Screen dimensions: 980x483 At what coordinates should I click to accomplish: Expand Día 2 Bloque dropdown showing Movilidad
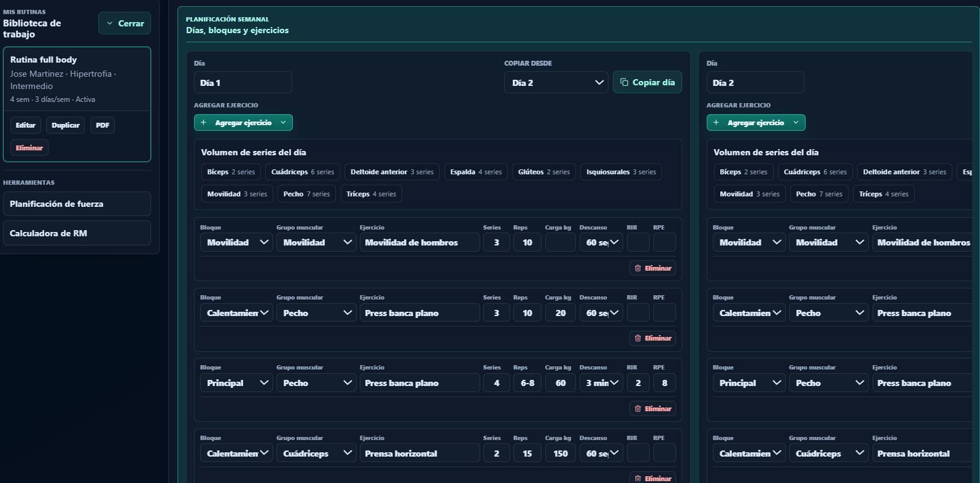(749, 242)
